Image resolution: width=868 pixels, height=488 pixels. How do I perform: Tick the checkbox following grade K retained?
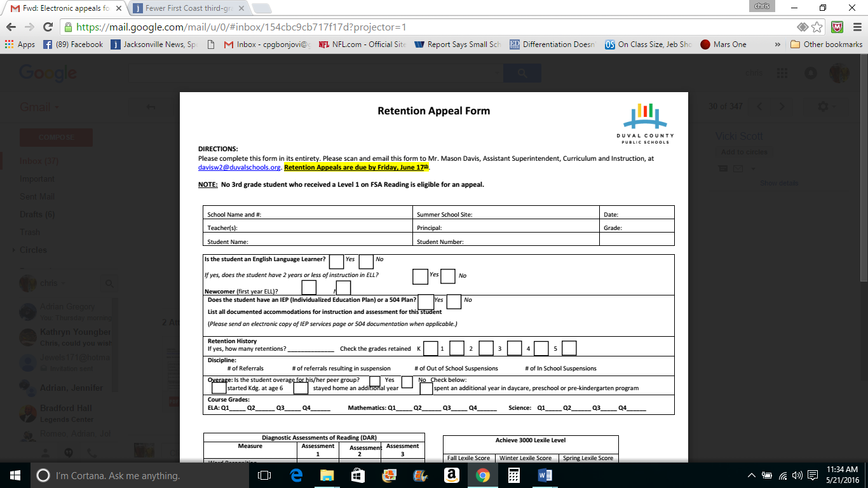(x=430, y=348)
